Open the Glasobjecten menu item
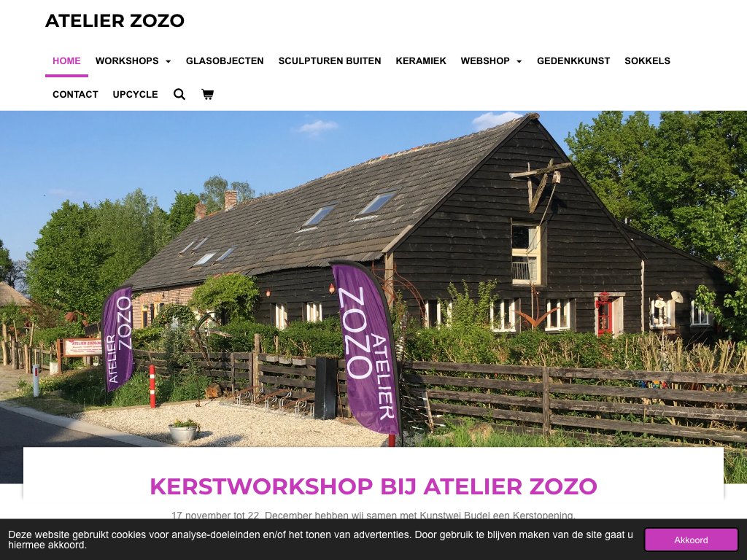 225,61
